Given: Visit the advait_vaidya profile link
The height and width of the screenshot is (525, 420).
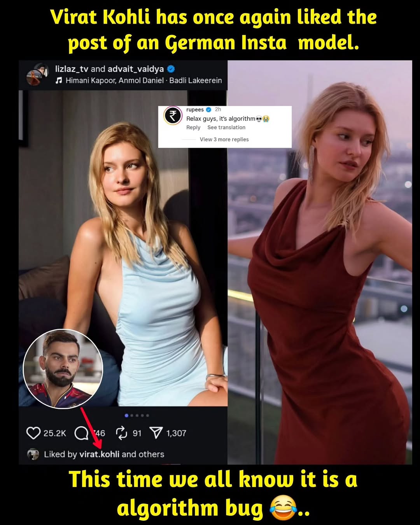Looking at the screenshot, I should (135, 69).
